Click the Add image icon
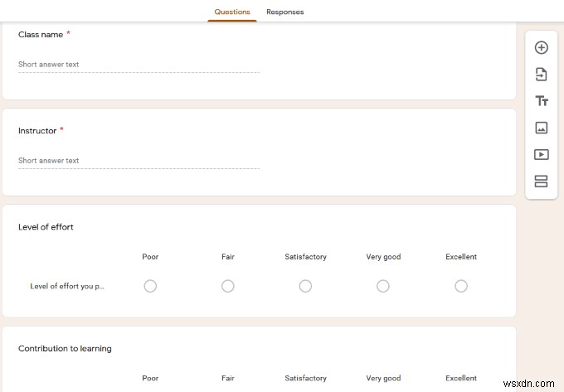This screenshot has height=392, width=564. pos(541,128)
